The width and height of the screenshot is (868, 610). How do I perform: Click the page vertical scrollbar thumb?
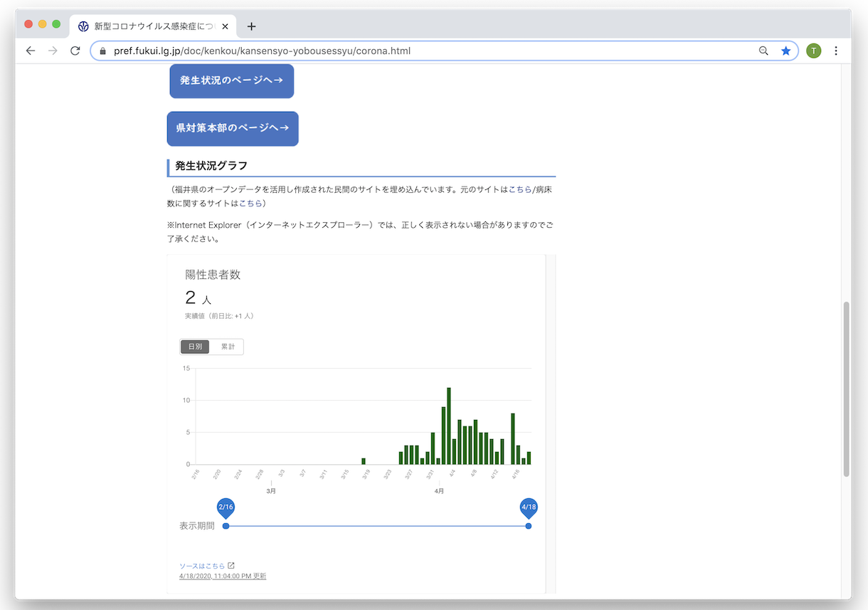pyautogui.click(x=846, y=389)
